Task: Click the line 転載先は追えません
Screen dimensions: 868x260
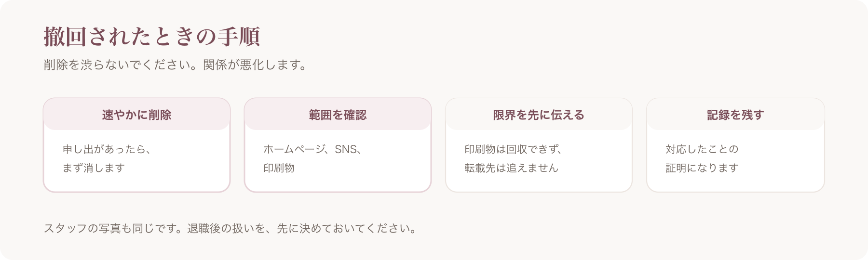Action: pos(511,168)
